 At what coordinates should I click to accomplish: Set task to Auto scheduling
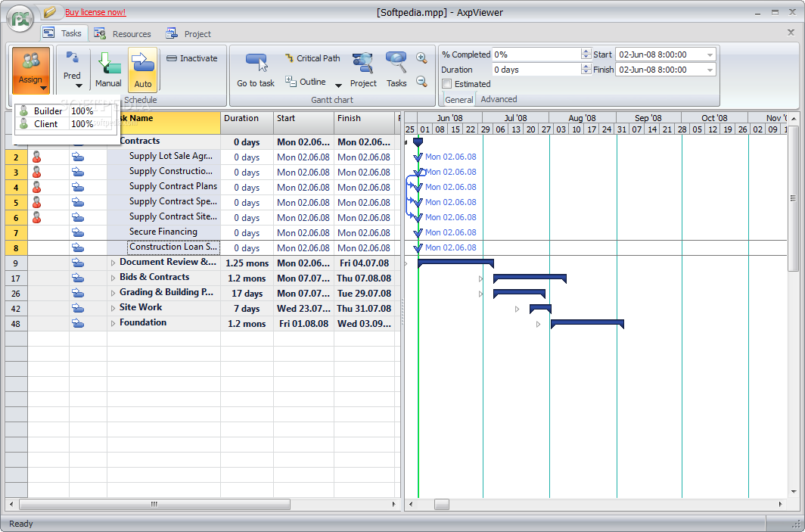point(143,70)
